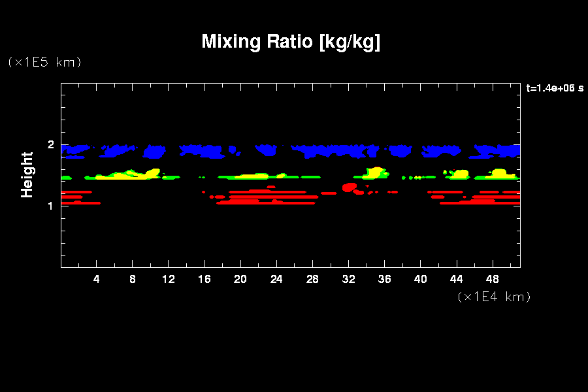Click the (×1E5 km) unit label
The height and width of the screenshot is (392, 588).
(x=44, y=62)
